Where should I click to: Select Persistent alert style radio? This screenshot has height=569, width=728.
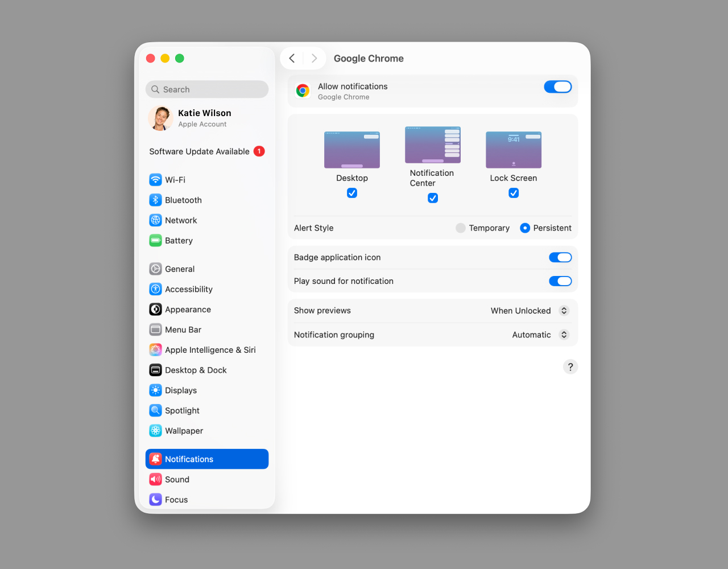(525, 228)
